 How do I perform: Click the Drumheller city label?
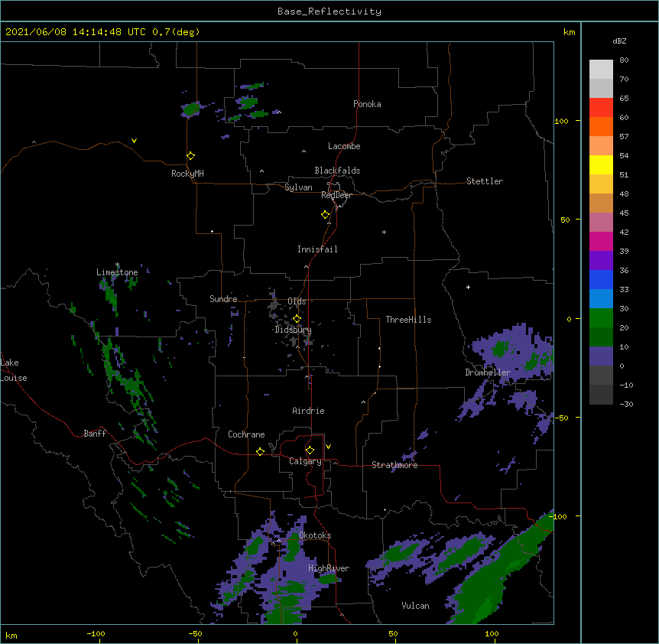tap(488, 372)
